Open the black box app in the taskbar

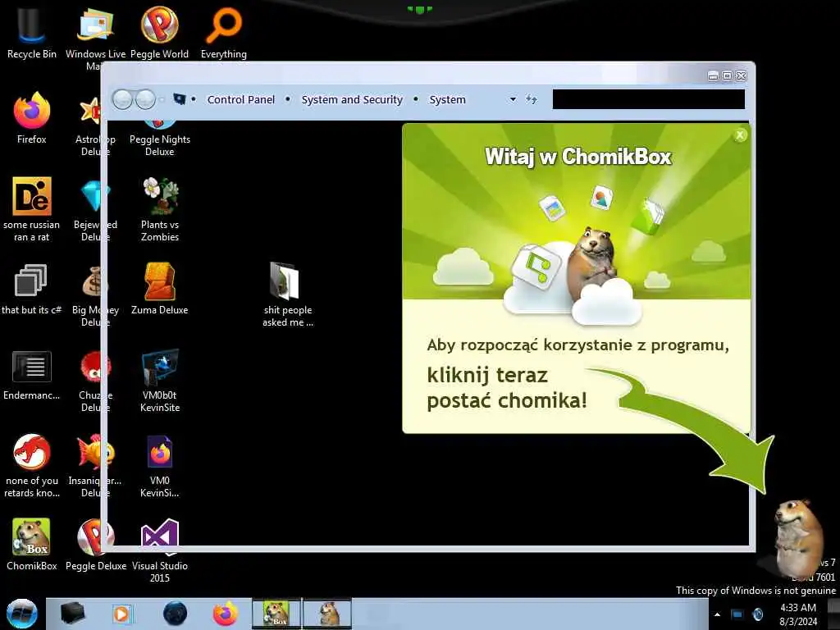click(72, 614)
